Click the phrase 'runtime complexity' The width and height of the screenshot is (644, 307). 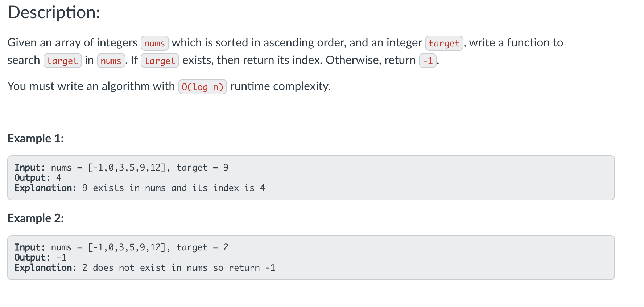[280, 86]
